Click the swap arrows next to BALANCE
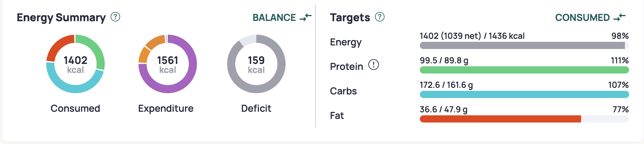This screenshot has width=644, height=144. click(x=306, y=17)
